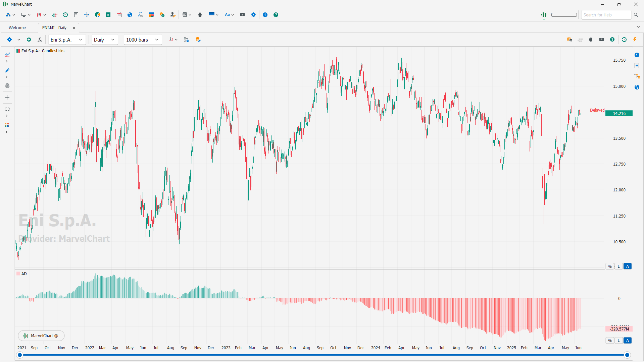Toggle mouse trading icon in chart toolbar
Viewport: 644px width, 362px height.
pyautogui.click(x=591, y=40)
